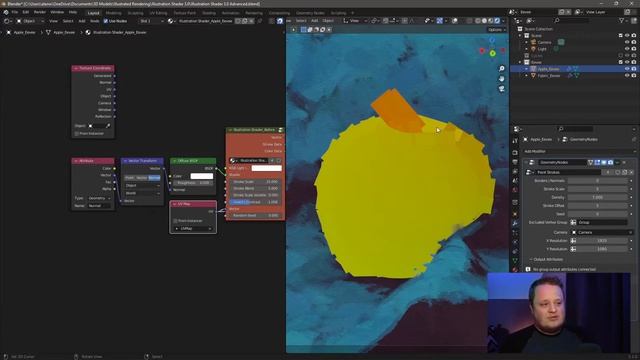Select Normal type in Vector Transform node
The height and width of the screenshot is (360, 640).
pos(154,178)
